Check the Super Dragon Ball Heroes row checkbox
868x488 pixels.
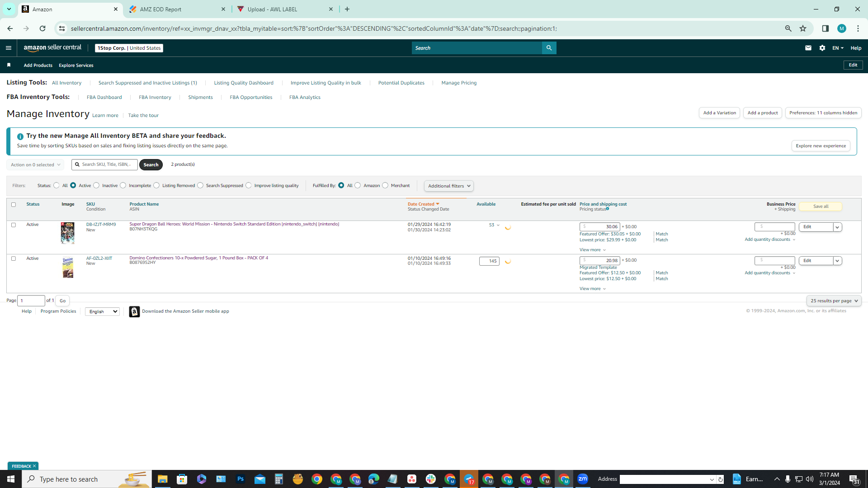tap(14, 225)
